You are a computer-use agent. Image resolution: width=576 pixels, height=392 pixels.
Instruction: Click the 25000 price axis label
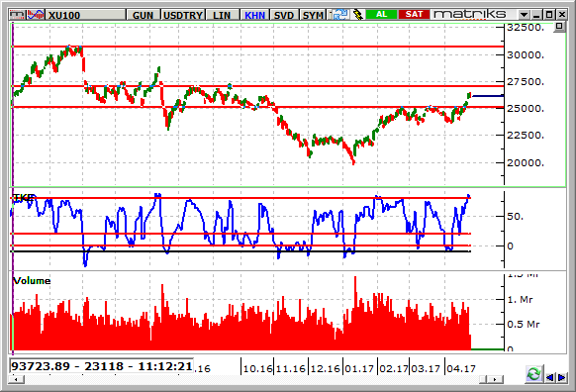pos(525,109)
